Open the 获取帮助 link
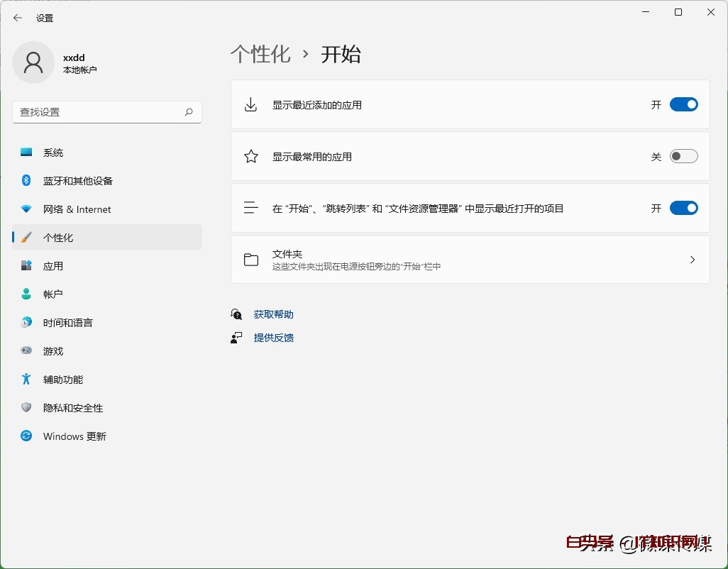The width and height of the screenshot is (728, 569). pos(273,314)
